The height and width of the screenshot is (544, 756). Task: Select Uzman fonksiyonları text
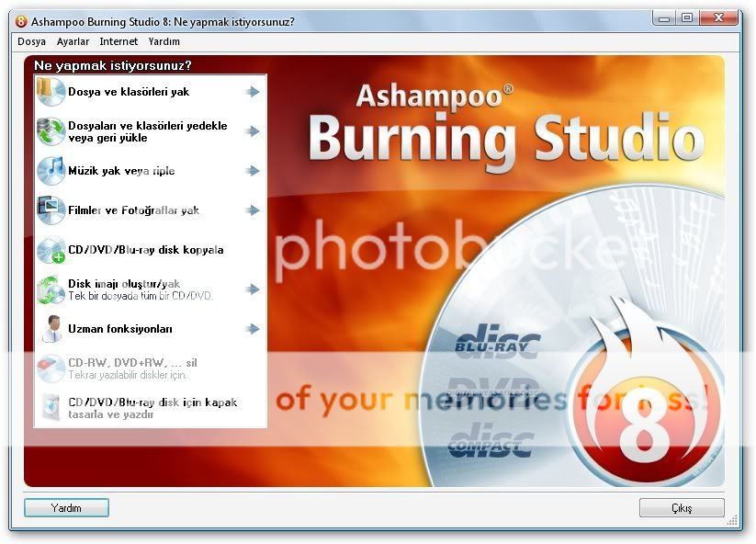(120, 329)
